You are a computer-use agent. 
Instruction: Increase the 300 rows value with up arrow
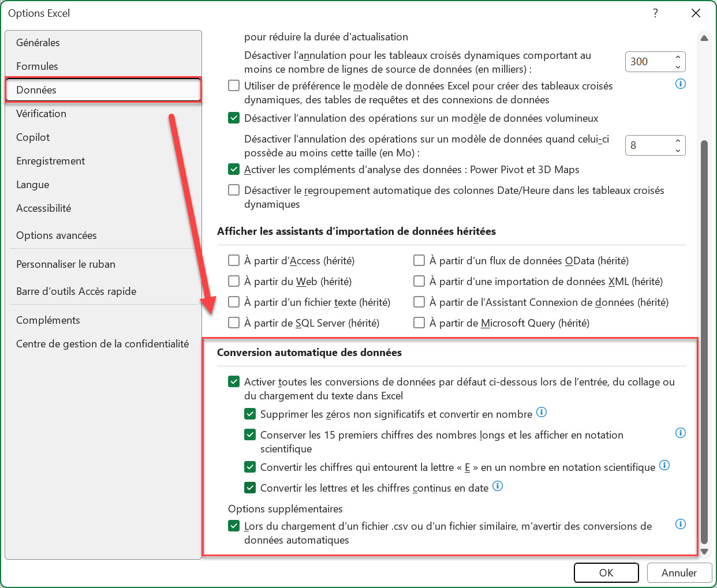pos(678,57)
